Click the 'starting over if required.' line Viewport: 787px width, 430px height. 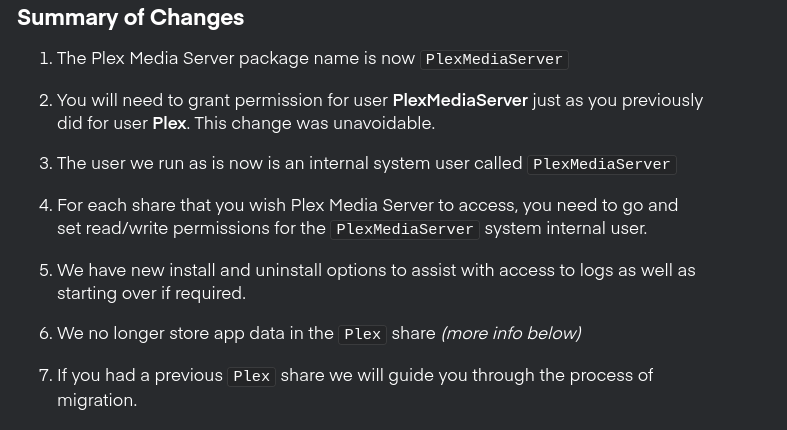point(152,294)
